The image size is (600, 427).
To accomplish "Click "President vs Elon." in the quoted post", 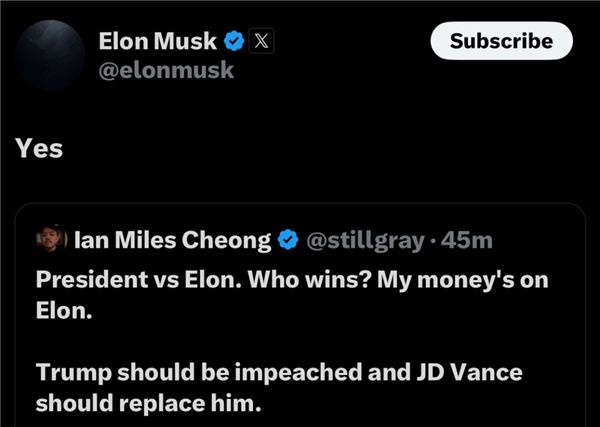I will pyautogui.click(x=123, y=280).
